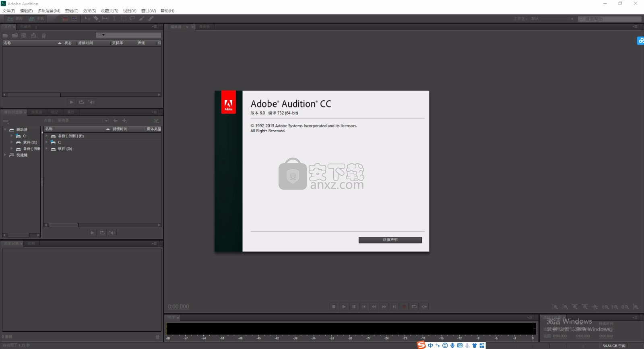Toggle transport Loop playback button

pos(414,307)
